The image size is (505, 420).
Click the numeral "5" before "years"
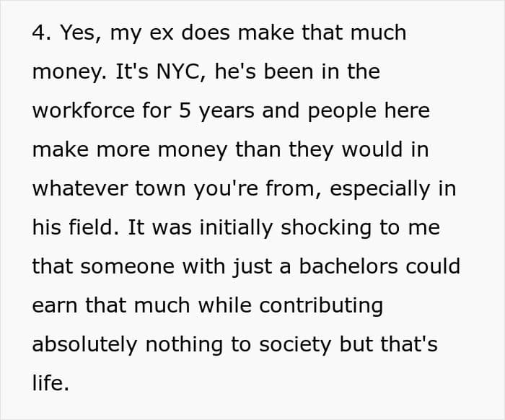tap(185, 110)
